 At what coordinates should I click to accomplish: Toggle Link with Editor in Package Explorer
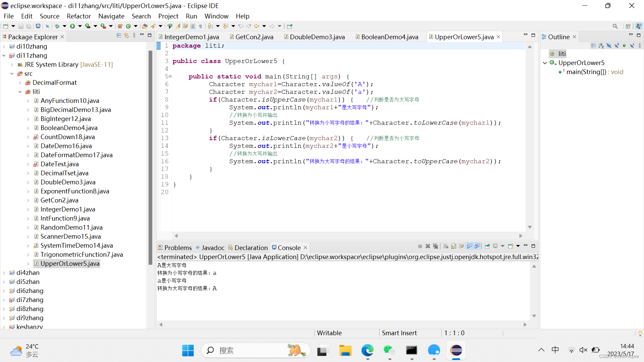126,35
